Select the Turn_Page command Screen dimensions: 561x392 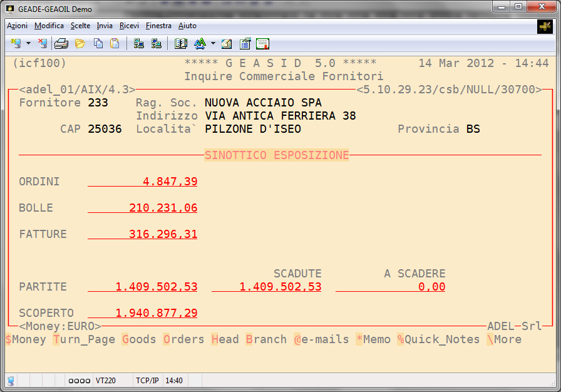pos(84,339)
